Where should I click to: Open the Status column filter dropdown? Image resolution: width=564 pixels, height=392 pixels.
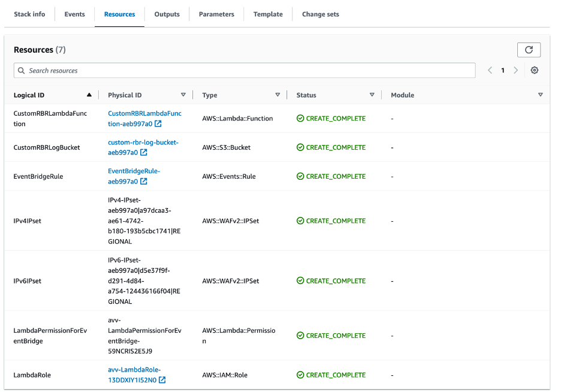tap(372, 95)
